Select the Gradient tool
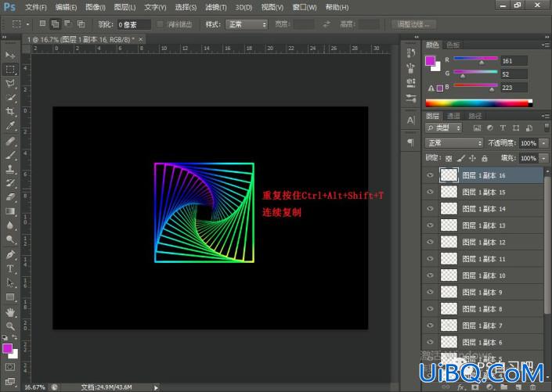The width and height of the screenshot is (552, 392). pyautogui.click(x=10, y=211)
